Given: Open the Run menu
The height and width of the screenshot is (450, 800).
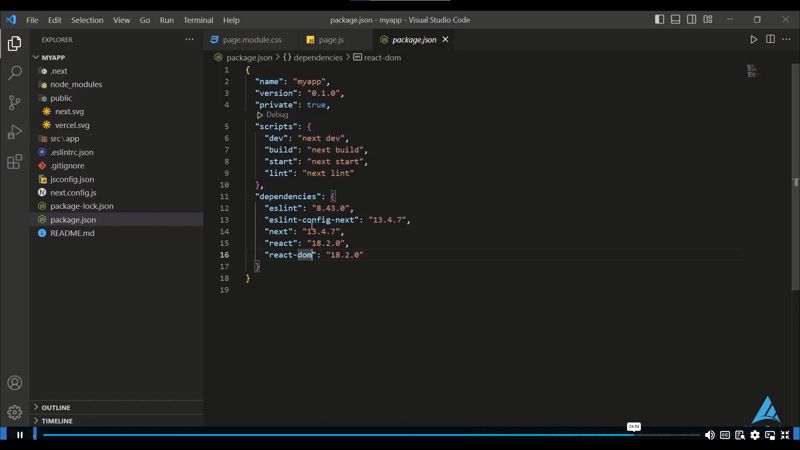Looking at the screenshot, I should click(166, 20).
